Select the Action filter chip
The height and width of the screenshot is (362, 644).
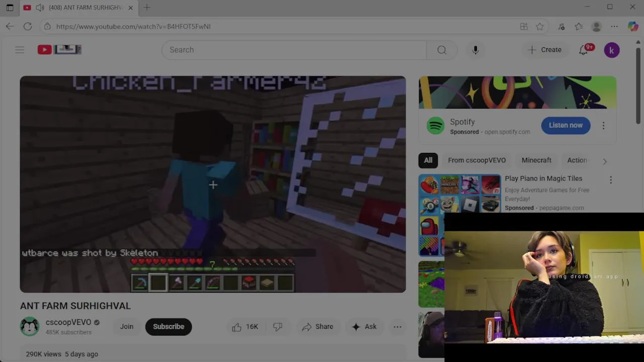(577, 160)
